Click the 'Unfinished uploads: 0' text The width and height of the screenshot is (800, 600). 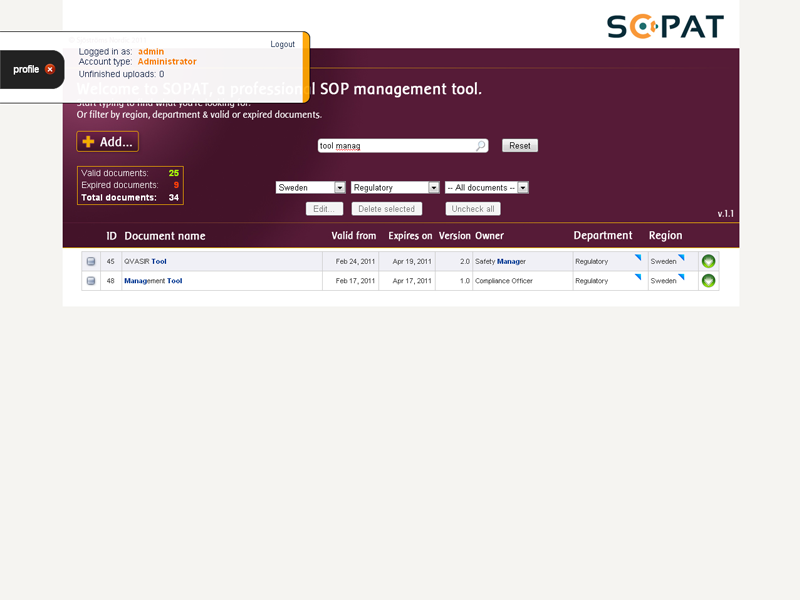tap(121, 74)
